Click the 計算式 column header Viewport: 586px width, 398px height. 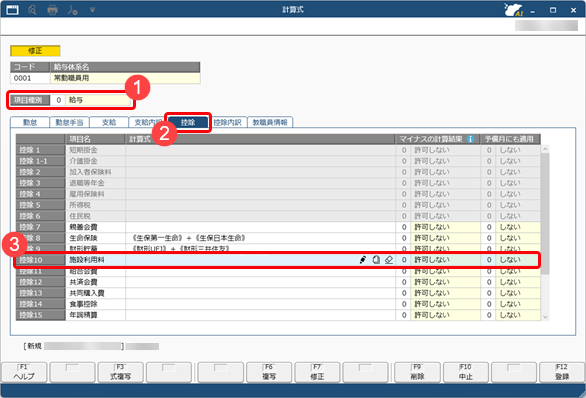[260, 139]
